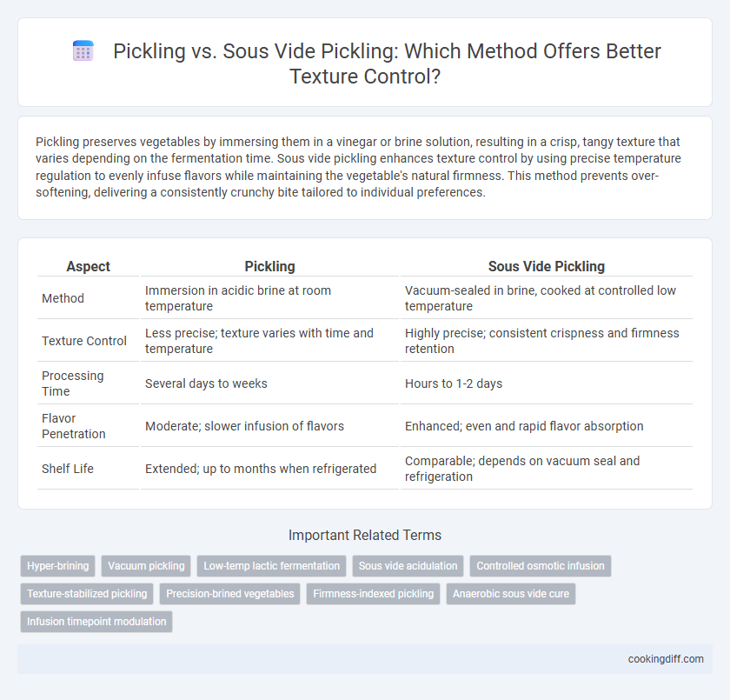Open the Anaerobic sous vide cure tag
Screen dimensions: 730x700
pyautogui.click(x=511, y=594)
